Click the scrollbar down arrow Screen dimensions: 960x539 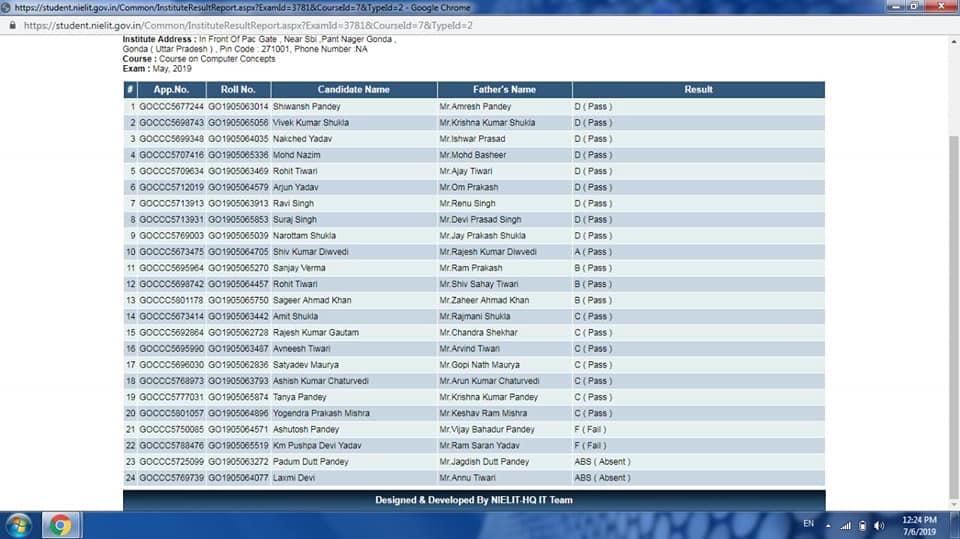(953, 505)
